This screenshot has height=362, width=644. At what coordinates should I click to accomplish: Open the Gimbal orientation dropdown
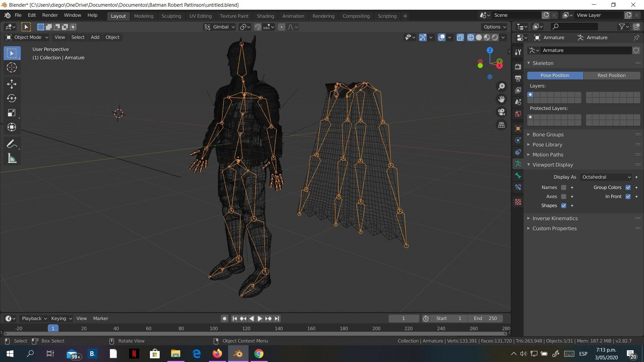click(219, 27)
